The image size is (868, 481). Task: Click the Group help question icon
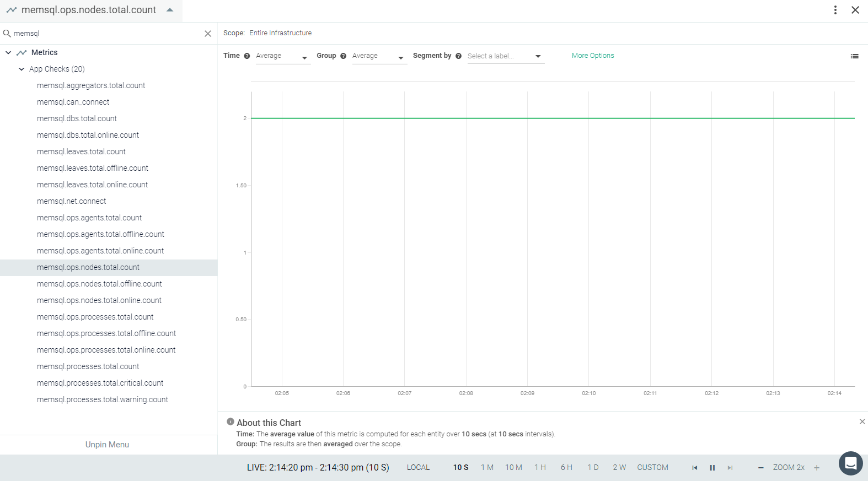pos(343,56)
